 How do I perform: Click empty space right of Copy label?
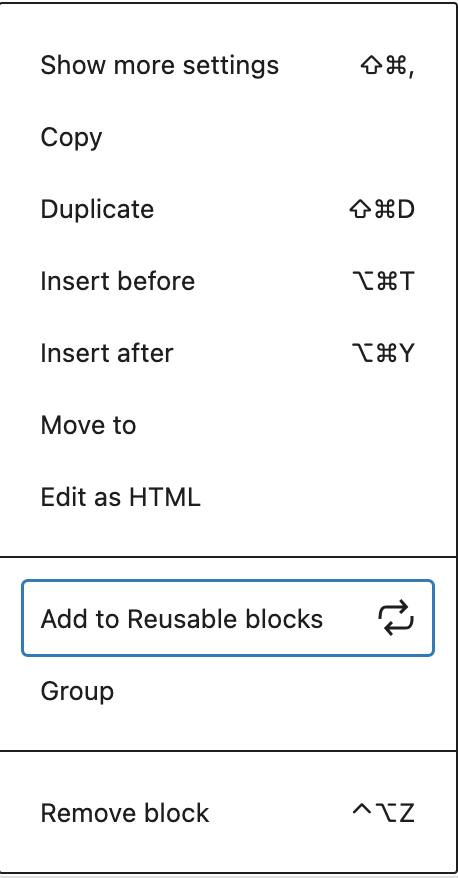[x=269, y=137]
